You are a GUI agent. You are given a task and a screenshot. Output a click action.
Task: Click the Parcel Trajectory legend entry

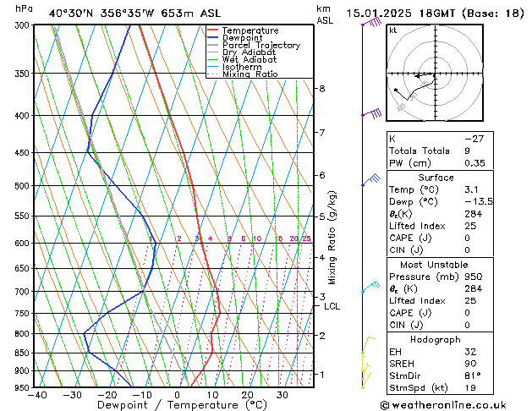[257, 46]
